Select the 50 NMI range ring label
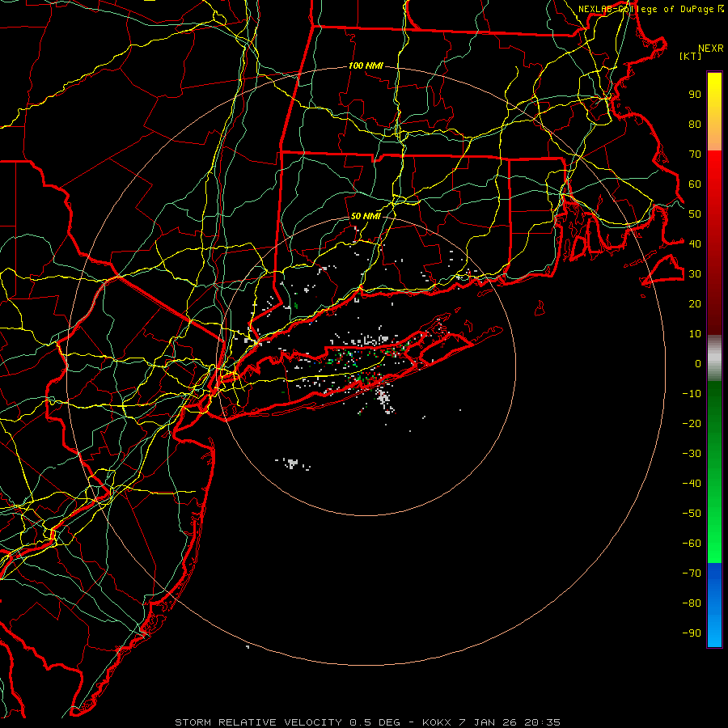Screen dimensions: 728x728 click(x=366, y=216)
